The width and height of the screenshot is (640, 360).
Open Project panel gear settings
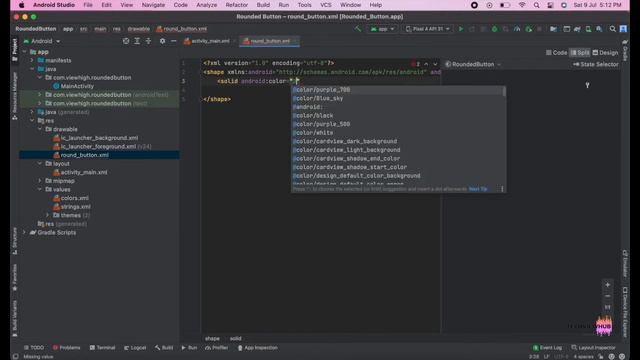pyautogui.click(x=162, y=41)
